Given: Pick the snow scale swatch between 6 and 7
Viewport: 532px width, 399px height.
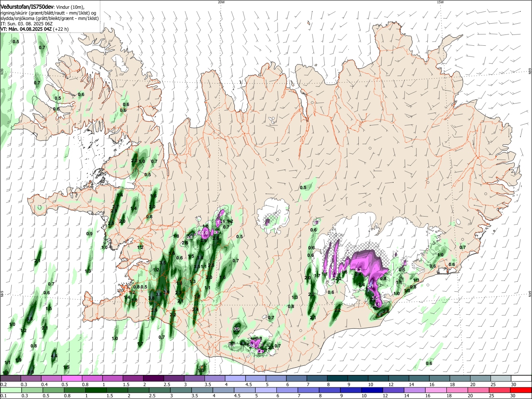Looking at the screenshot, I should pos(296,379).
